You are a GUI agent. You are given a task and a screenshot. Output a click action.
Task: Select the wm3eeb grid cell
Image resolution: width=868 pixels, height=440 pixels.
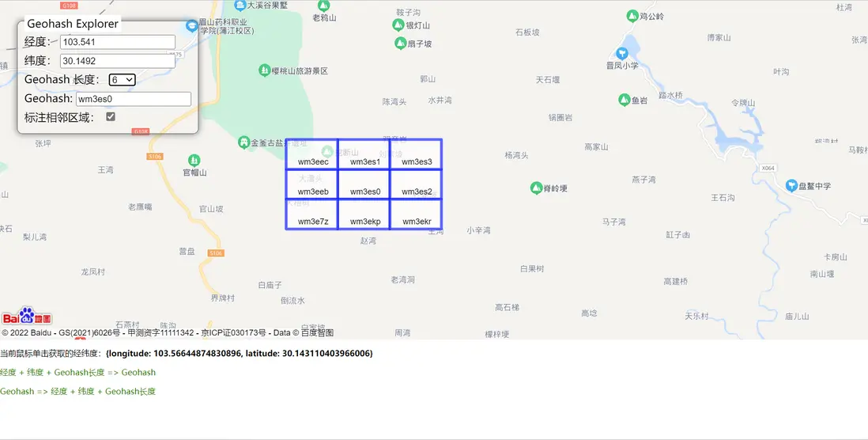(312, 184)
